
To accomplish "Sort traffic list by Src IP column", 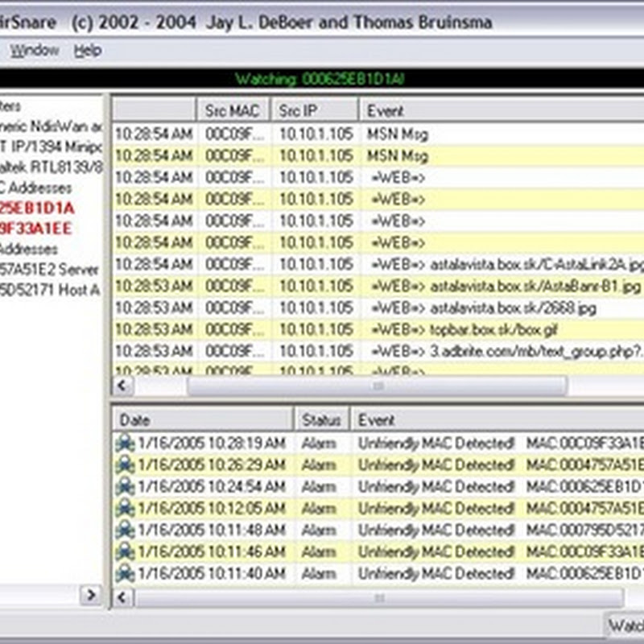I will [x=313, y=111].
